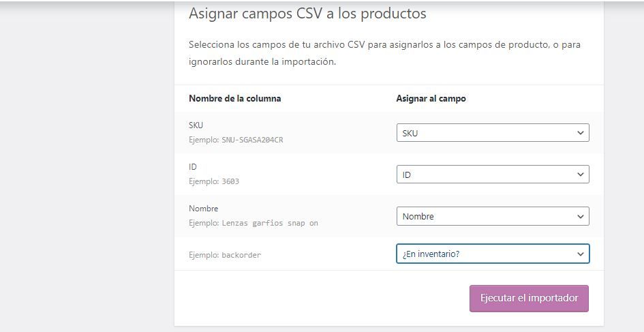The height and width of the screenshot is (332, 644).
Task: Click the Asignar al campo header
Action: coord(431,99)
